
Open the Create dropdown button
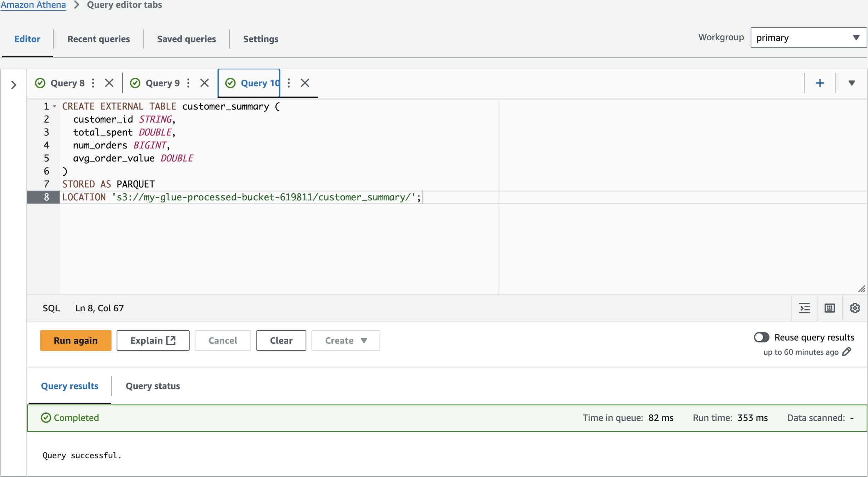345,340
